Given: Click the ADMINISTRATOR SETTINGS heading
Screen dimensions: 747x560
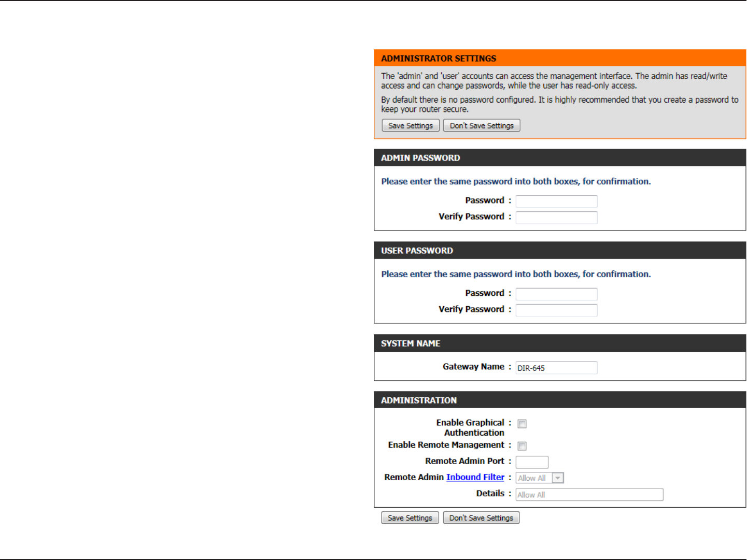Looking at the screenshot, I should pos(439,59).
